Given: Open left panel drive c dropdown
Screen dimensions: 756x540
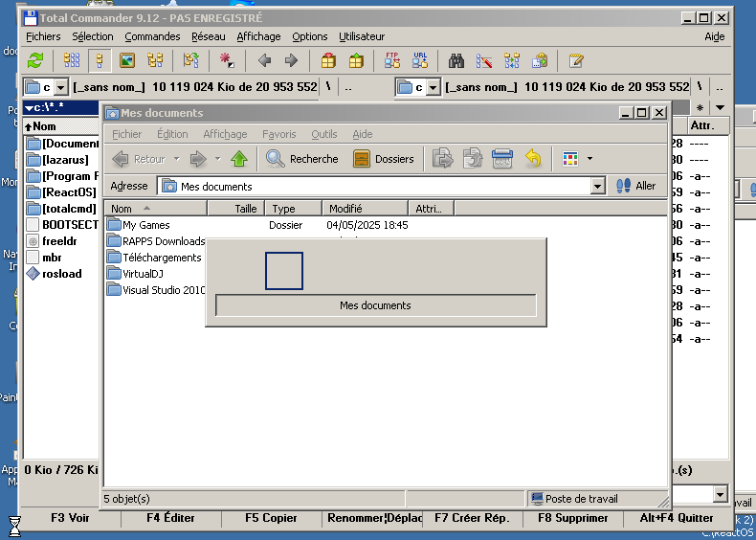Looking at the screenshot, I should tap(60, 87).
